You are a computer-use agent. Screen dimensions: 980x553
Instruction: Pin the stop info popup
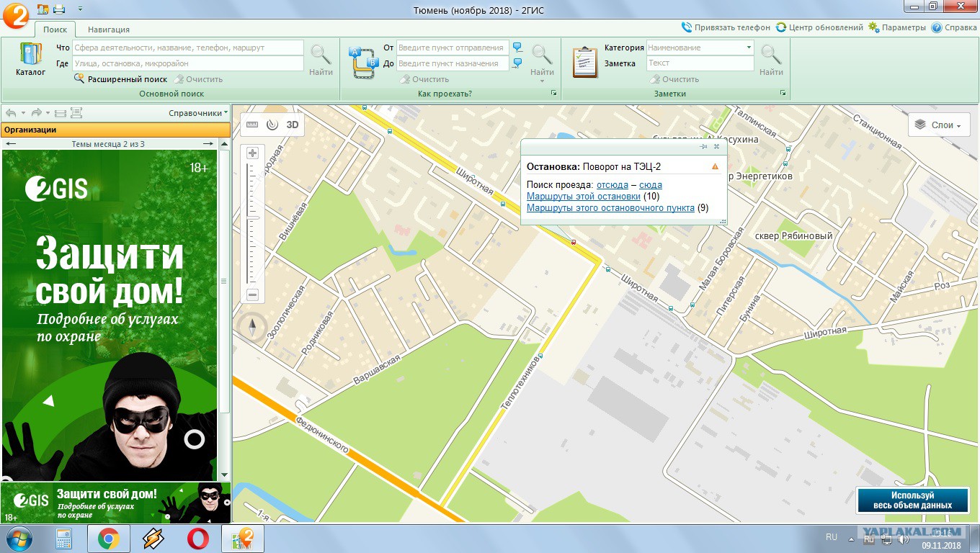(703, 146)
